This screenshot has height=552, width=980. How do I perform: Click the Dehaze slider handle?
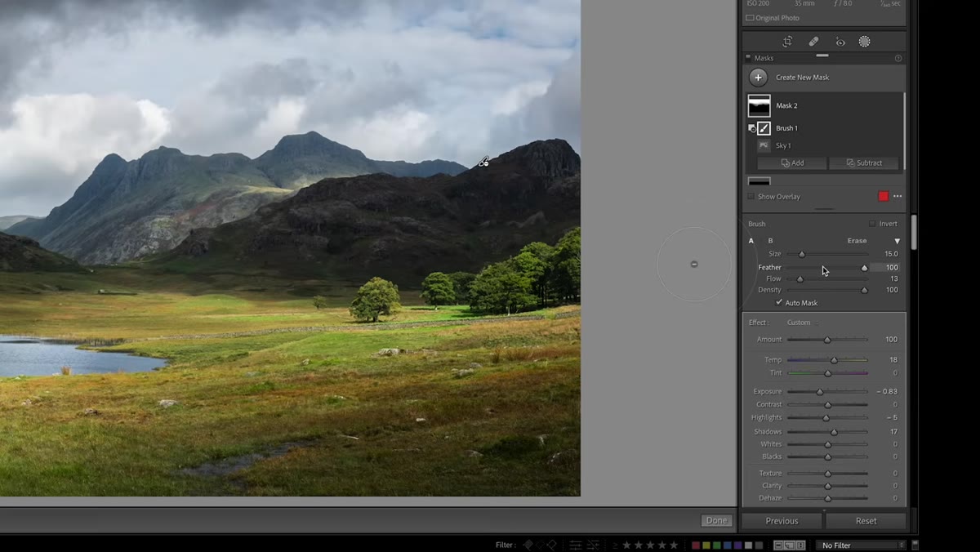[x=827, y=498]
